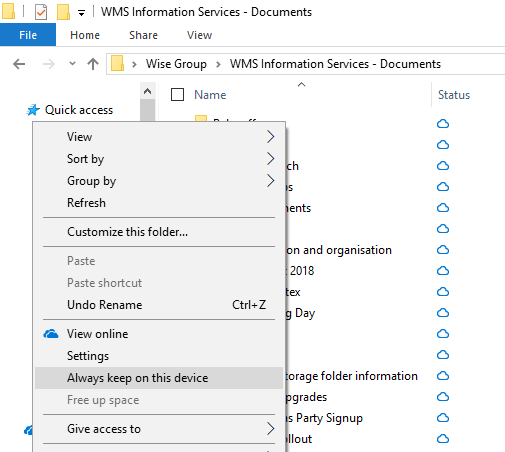Select Quick access in navigation pane

click(79, 110)
